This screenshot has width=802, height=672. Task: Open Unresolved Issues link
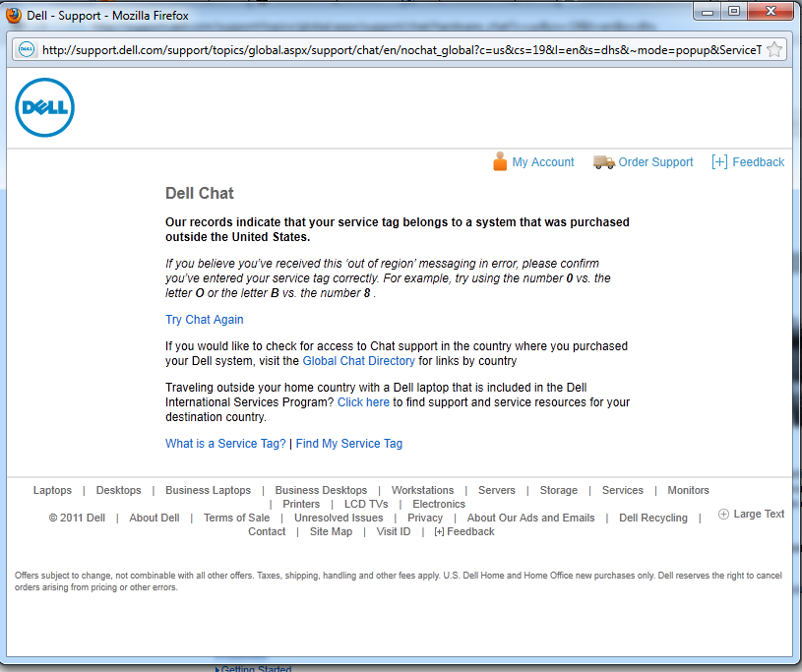coord(339,518)
